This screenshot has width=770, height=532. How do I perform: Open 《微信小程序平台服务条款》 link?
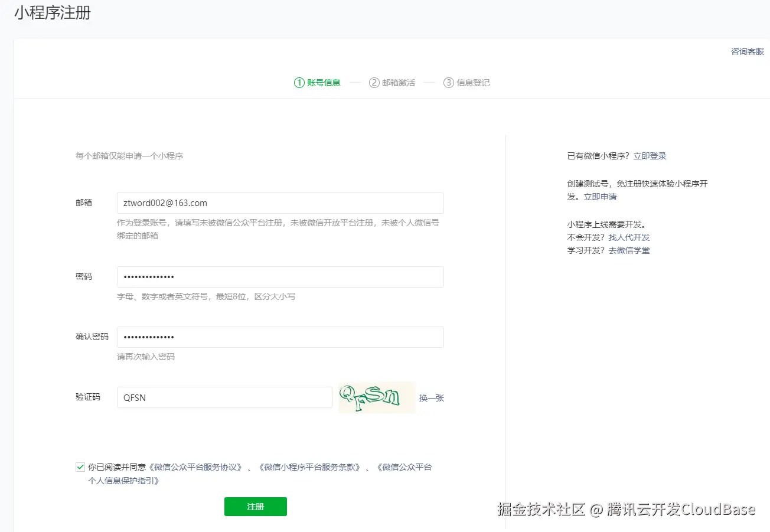pos(309,467)
